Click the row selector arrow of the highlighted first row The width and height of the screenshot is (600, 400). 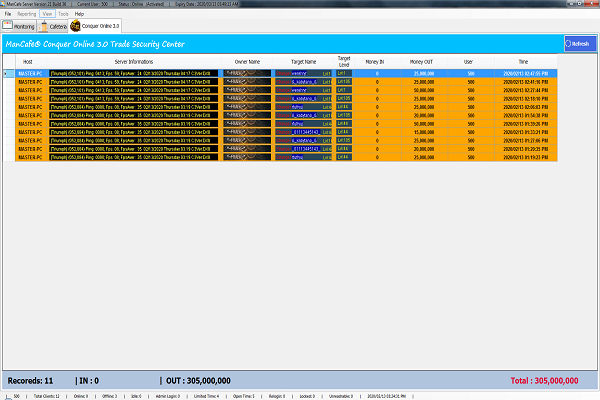(8, 73)
